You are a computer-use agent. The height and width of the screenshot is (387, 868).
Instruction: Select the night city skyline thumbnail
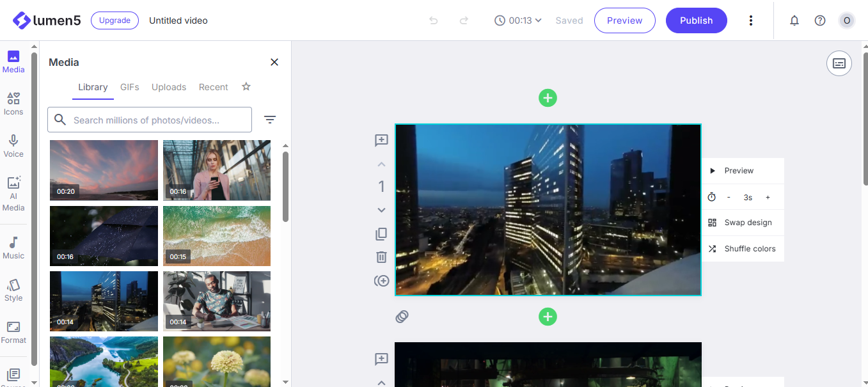click(104, 301)
